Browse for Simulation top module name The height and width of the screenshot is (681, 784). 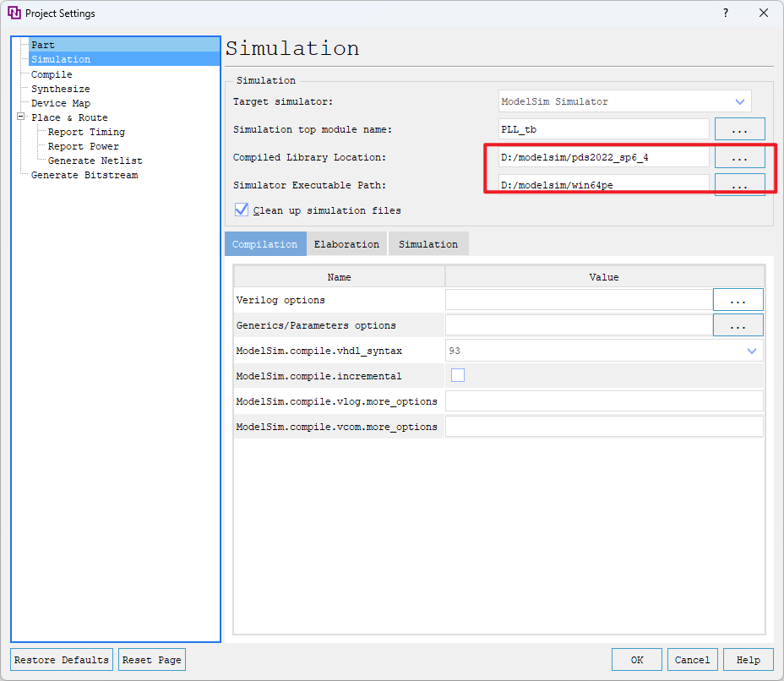click(x=739, y=128)
